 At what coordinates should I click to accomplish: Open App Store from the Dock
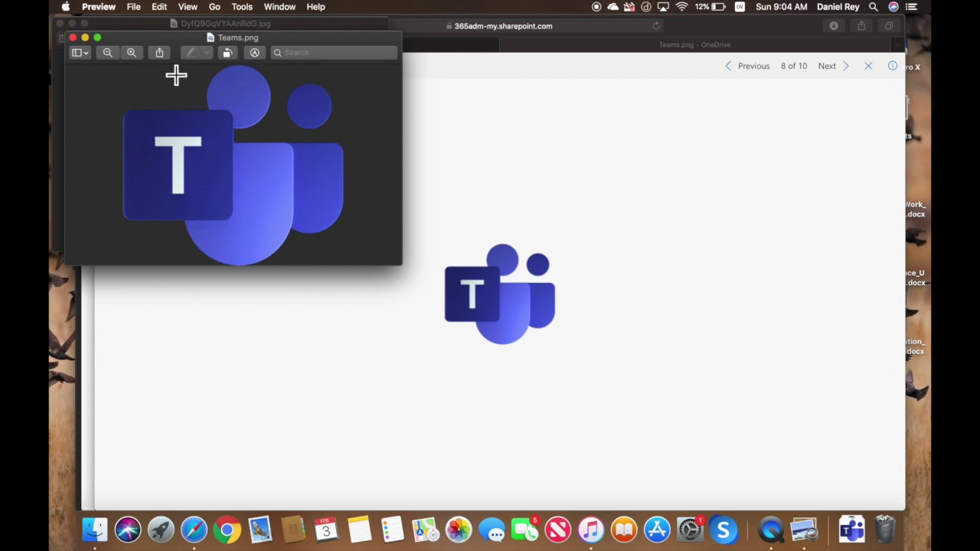(x=657, y=529)
